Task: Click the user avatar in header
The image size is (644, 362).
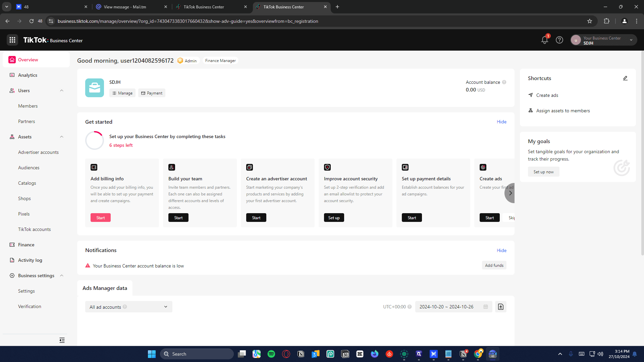Action: pos(576,40)
